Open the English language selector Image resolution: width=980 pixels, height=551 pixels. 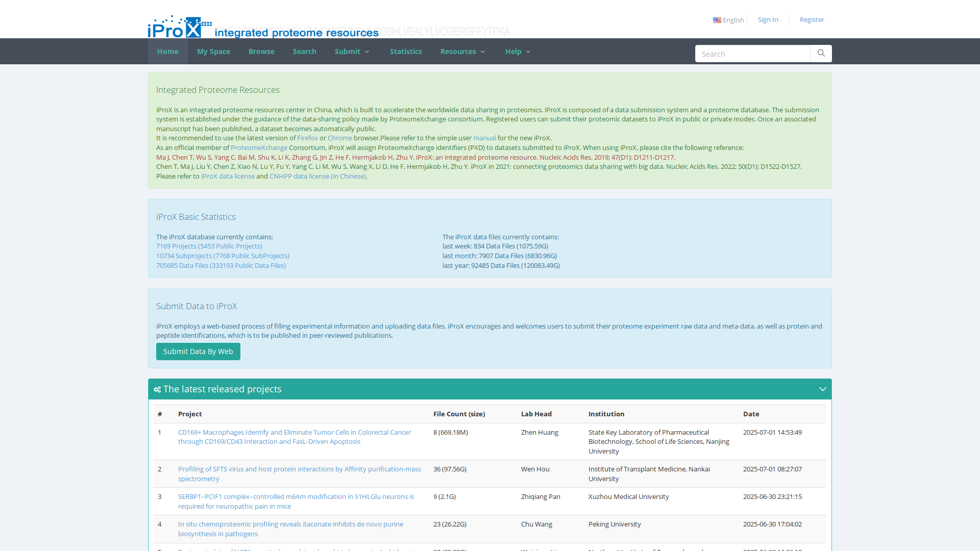pyautogui.click(x=728, y=20)
